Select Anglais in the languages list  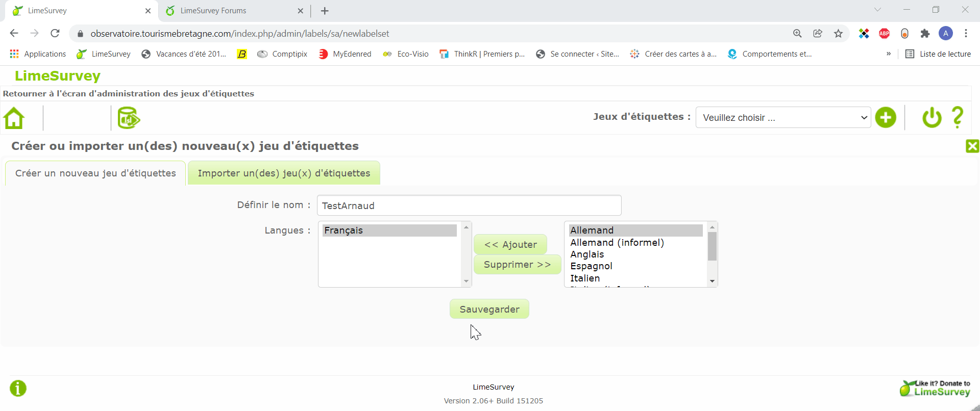click(587, 254)
